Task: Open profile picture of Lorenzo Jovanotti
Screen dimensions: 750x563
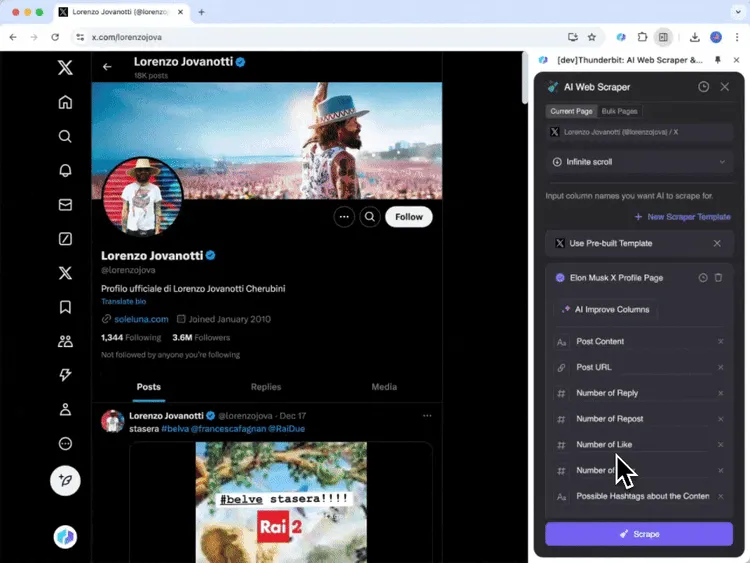Action: [x=142, y=197]
